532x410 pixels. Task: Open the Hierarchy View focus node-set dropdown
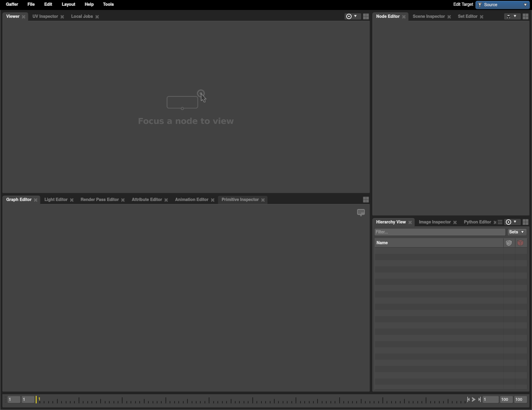click(512, 222)
